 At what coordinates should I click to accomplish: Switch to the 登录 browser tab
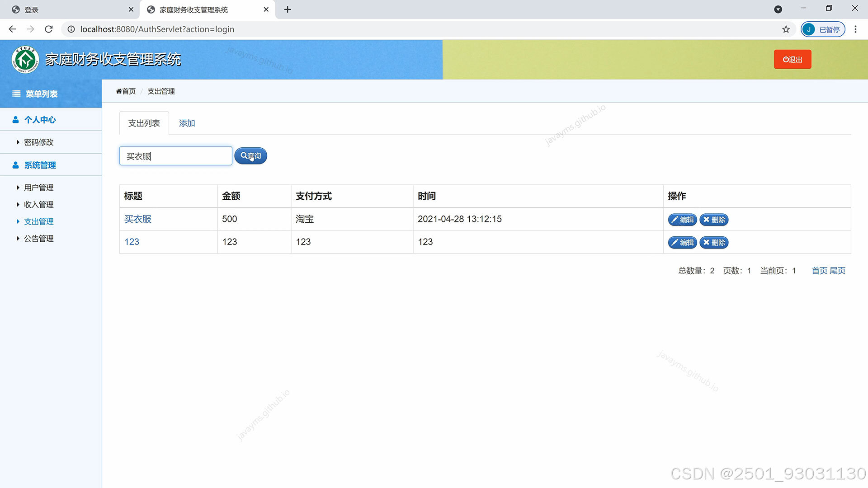(70, 9)
